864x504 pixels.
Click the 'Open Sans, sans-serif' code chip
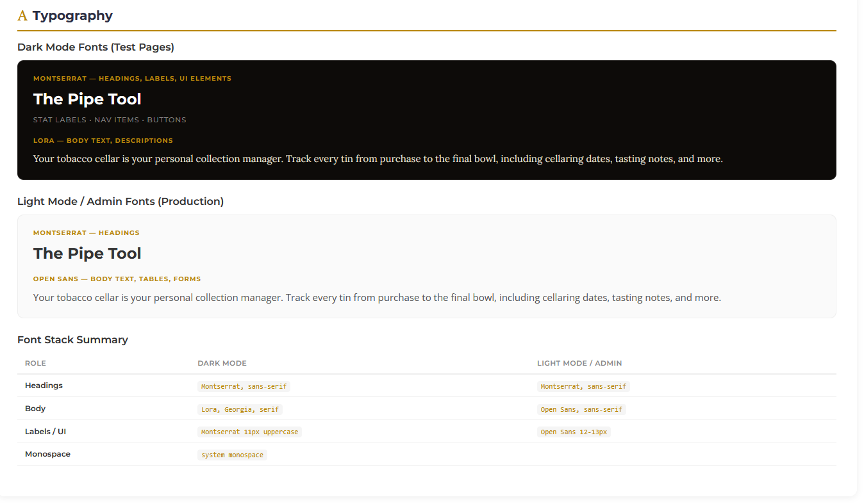point(581,409)
